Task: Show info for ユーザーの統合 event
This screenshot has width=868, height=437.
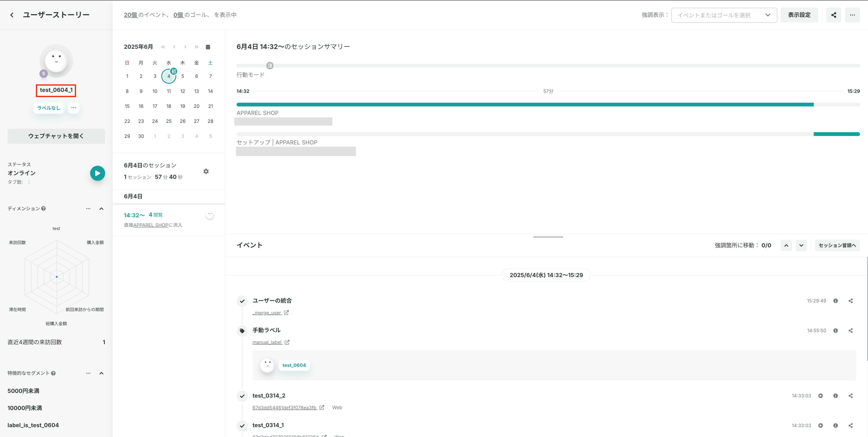Action: tap(836, 301)
